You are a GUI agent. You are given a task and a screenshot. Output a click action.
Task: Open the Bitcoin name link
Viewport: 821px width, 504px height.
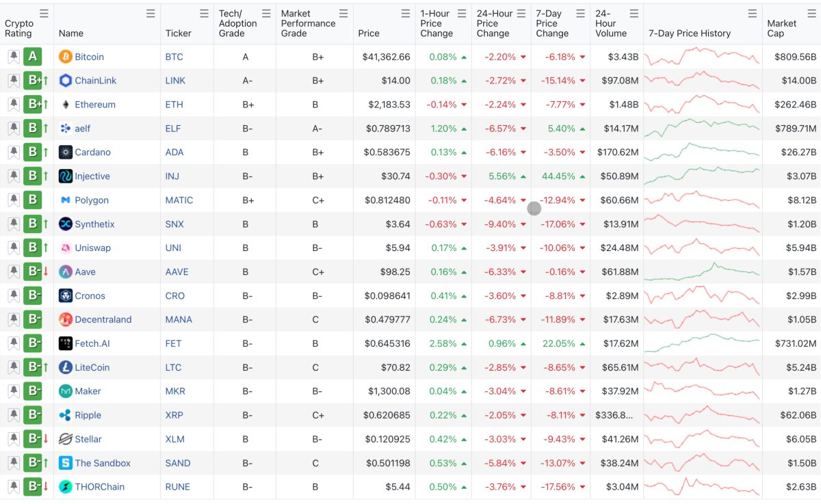(90, 57)
